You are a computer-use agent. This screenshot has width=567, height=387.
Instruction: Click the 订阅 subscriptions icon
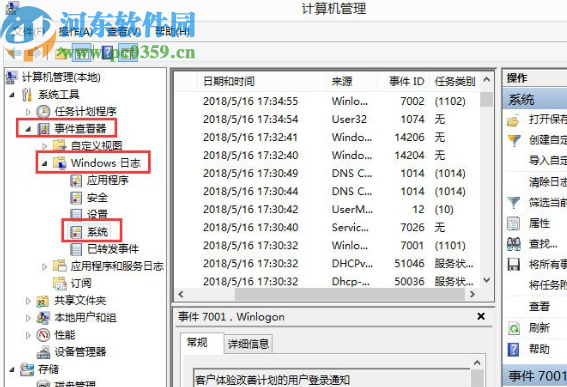pos(60,283)
